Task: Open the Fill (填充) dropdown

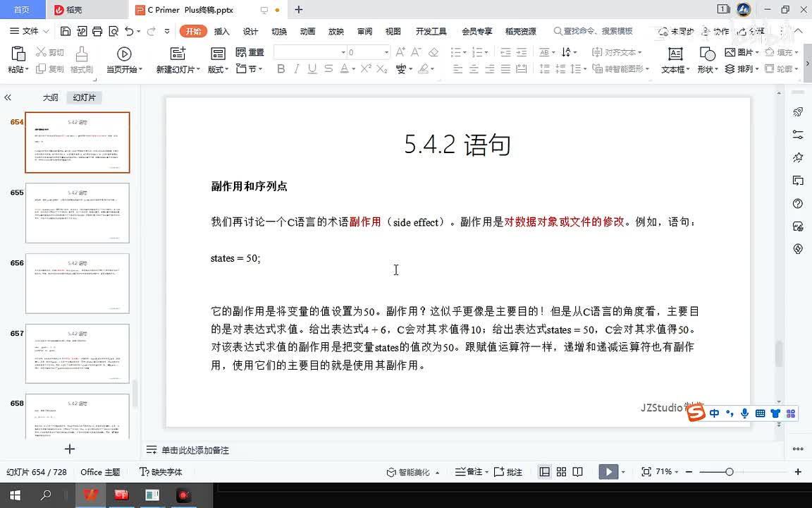Action: click(x=782, y=52)
